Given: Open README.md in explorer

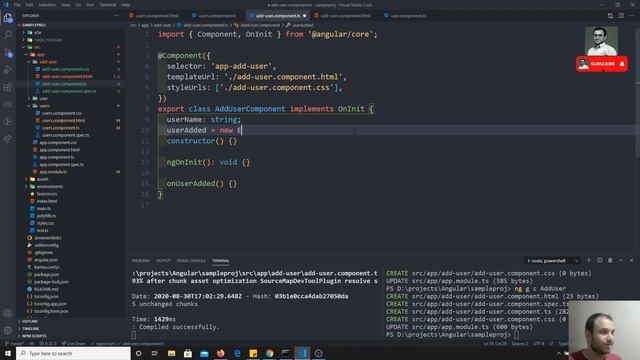Looking at the screenshot, I should tap(46, 289).
